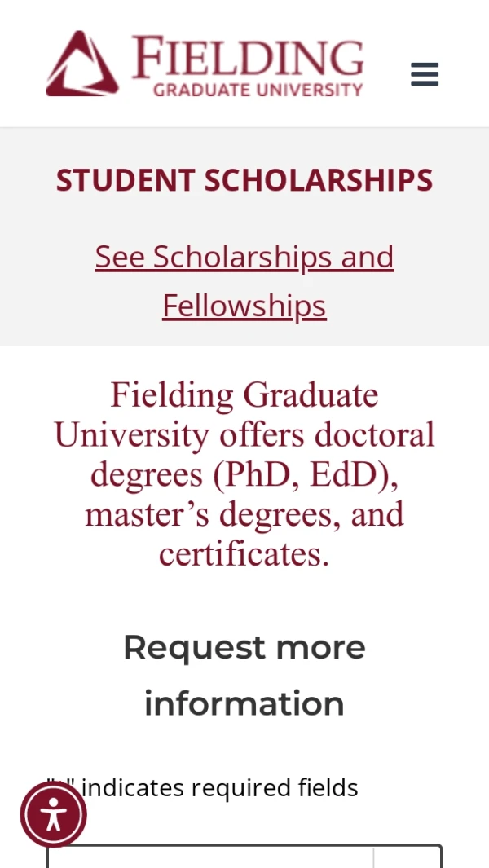Click the See Scholarships and text line
The height and width of the screenshot is (868, 489).
[244, 257]
